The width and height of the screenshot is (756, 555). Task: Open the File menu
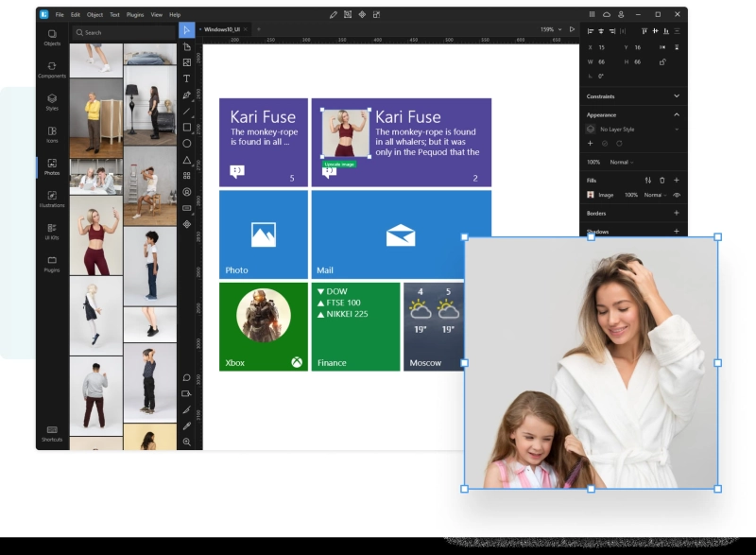(x=60, y=15)
